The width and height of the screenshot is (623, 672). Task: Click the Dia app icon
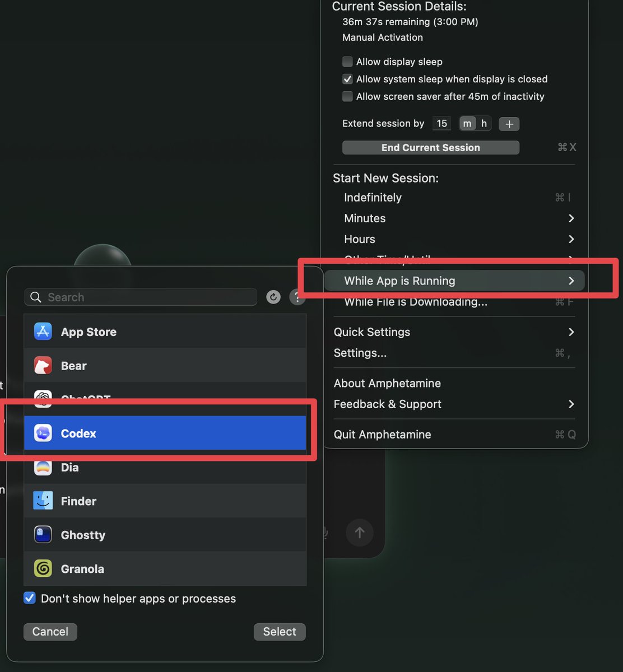click(43, 467)
